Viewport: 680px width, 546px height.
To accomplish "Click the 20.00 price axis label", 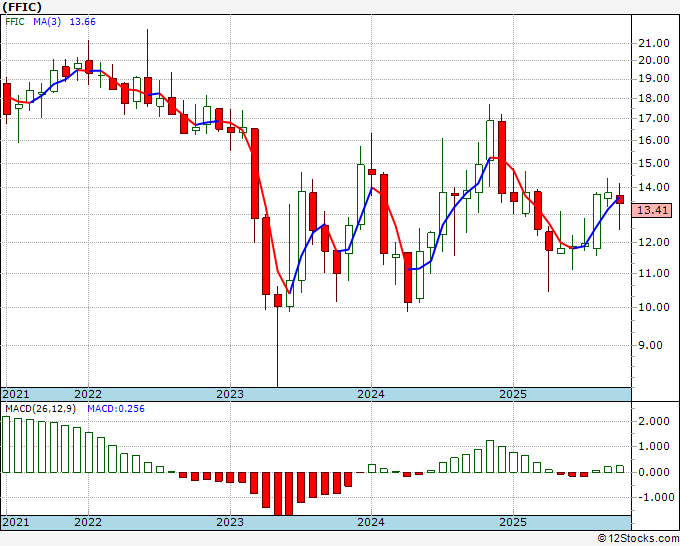I will (x=654, y=60).
